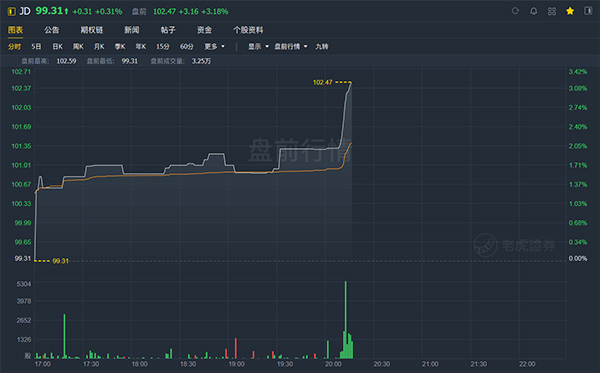Toggle the 九转 indicator
The image size is (600, 373).
(x=322, y=47)
